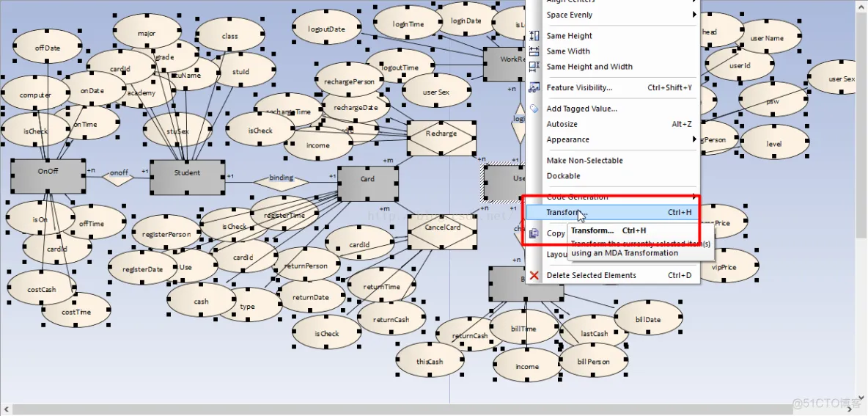Select the Recharge entity box
868x416 pixels.
click(442, 138)
